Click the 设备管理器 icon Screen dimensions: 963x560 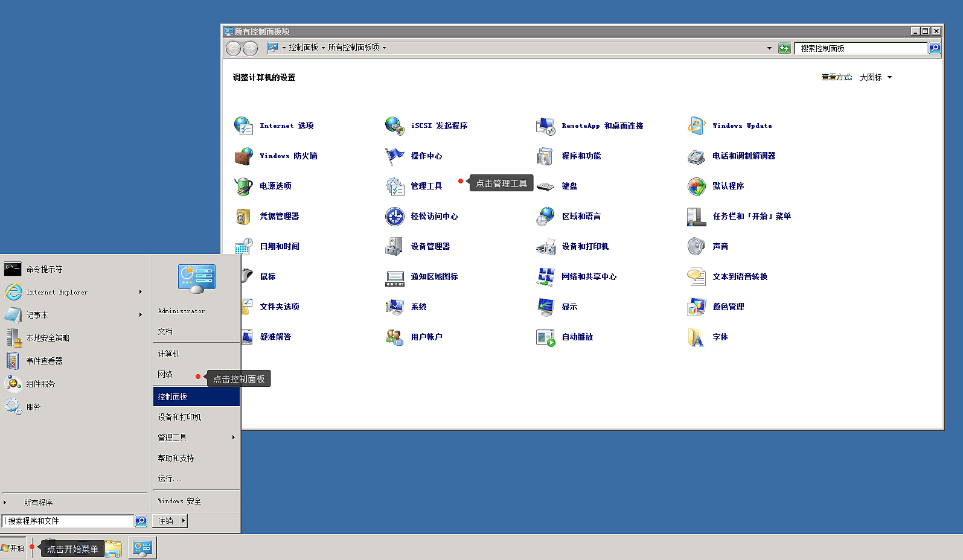point(394,247)
